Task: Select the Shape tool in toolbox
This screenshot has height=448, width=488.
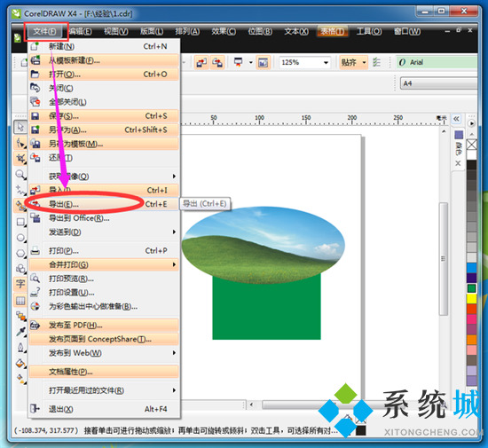Action: [x=20, y=143]
